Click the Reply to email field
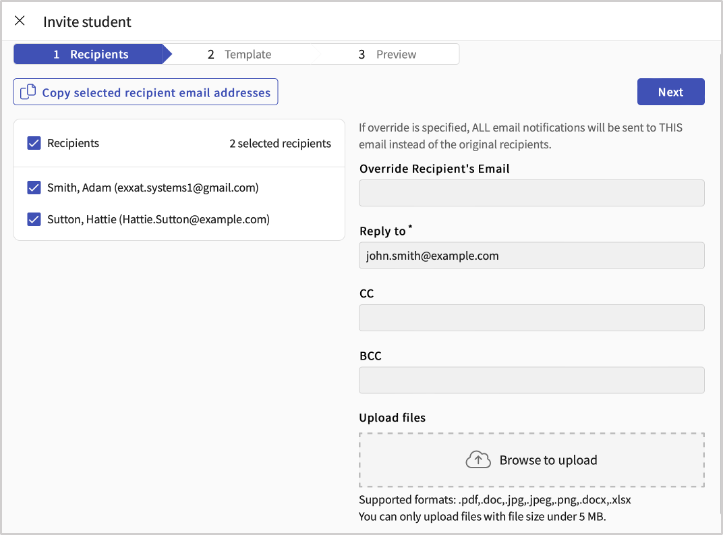The height and width of the screenshot is (536, 724). pos(531,255)
